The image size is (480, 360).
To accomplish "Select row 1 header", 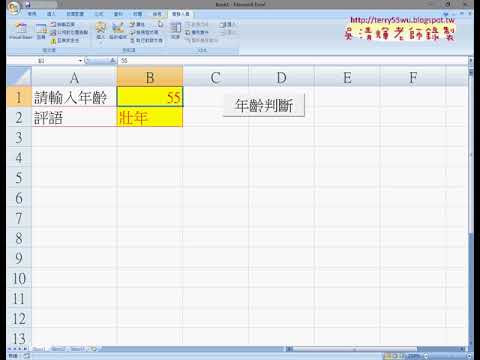I will [19, 97].
